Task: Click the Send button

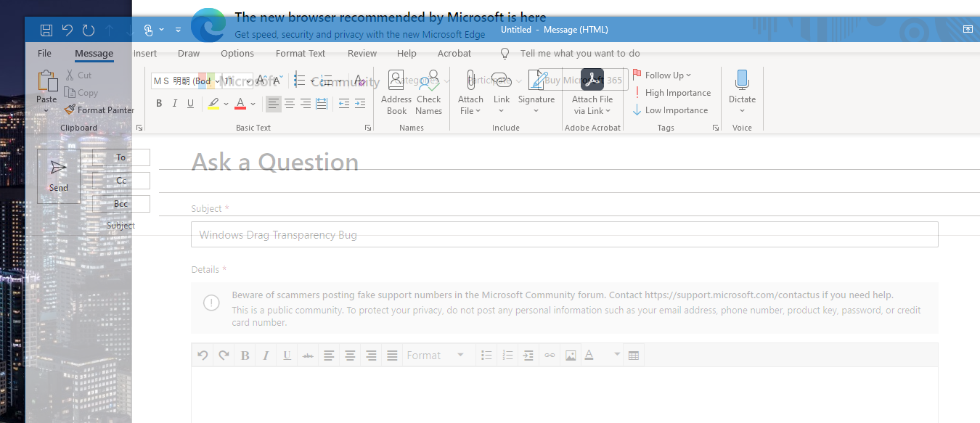Action: point(59,176)
